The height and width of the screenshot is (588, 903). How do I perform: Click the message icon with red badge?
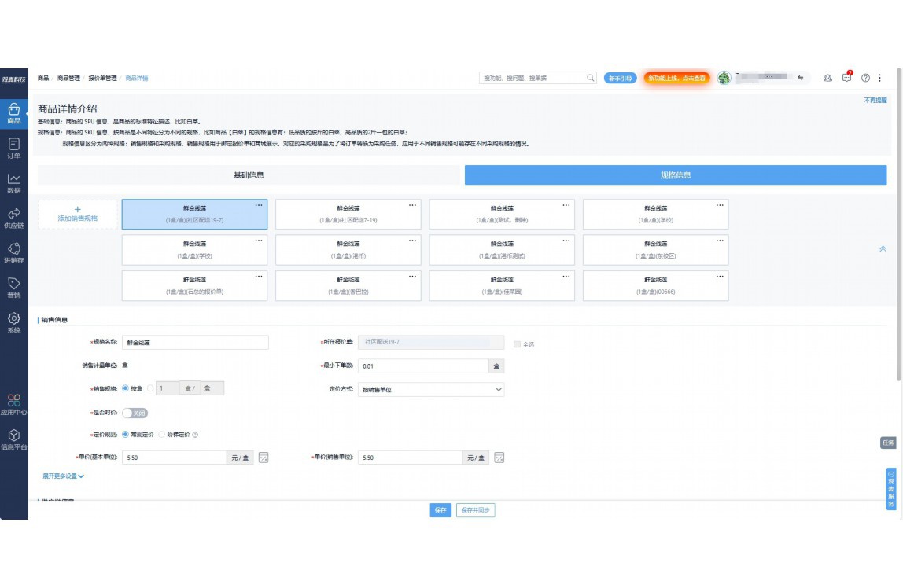846,78
